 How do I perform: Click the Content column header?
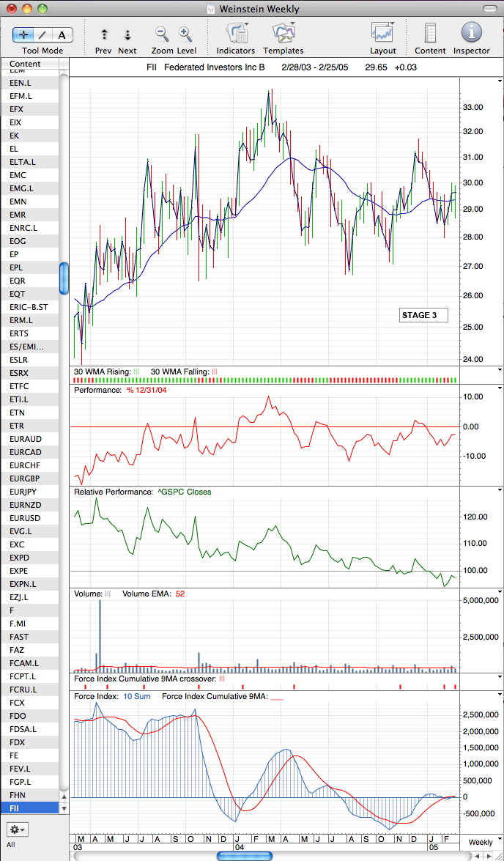(29, 64)
